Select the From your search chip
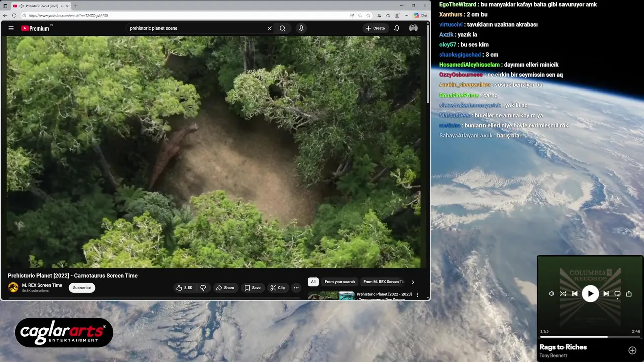Screen dimensions: 644x362 [x=340, y=282]
